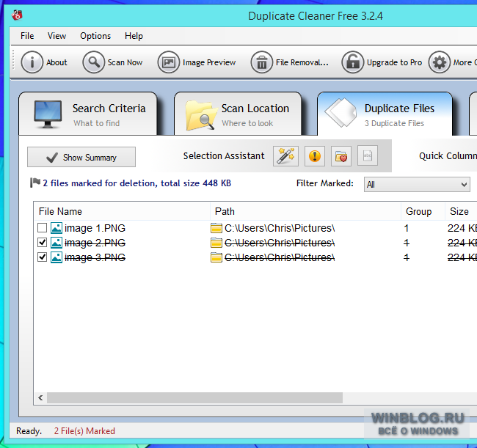The image size is (477, 448).
Task: Open Selection Assistant magic wand
Action: (x=285, y=156)
